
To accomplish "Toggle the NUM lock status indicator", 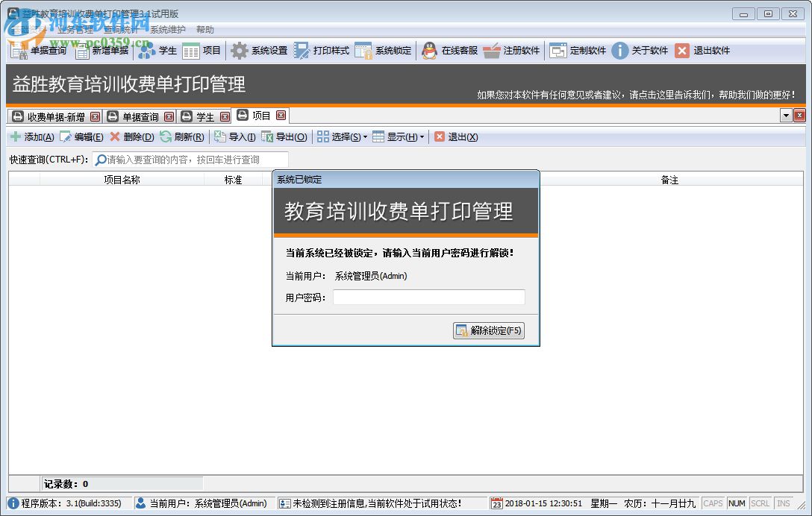I will click(x=737, y=503).
